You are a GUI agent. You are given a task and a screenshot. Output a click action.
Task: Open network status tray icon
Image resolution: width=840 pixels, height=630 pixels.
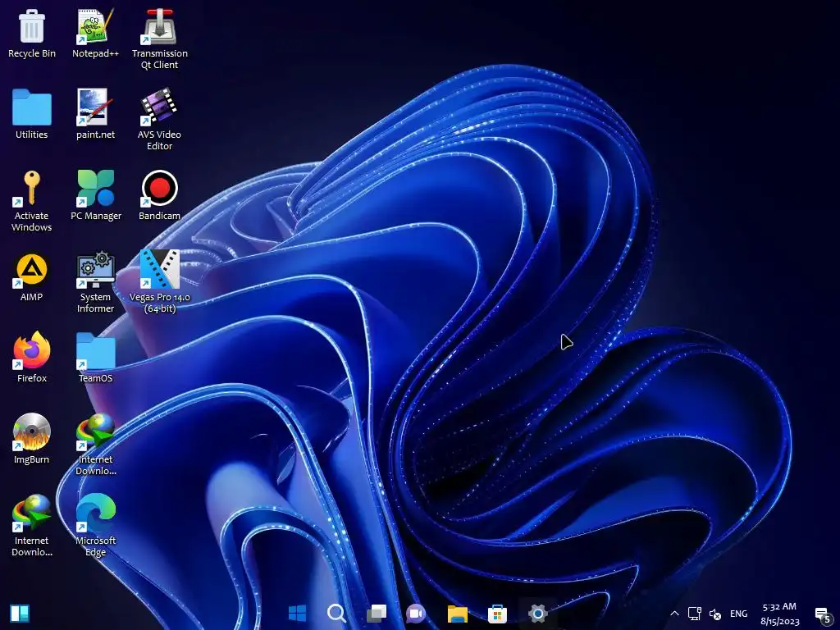tap(695, 614)
